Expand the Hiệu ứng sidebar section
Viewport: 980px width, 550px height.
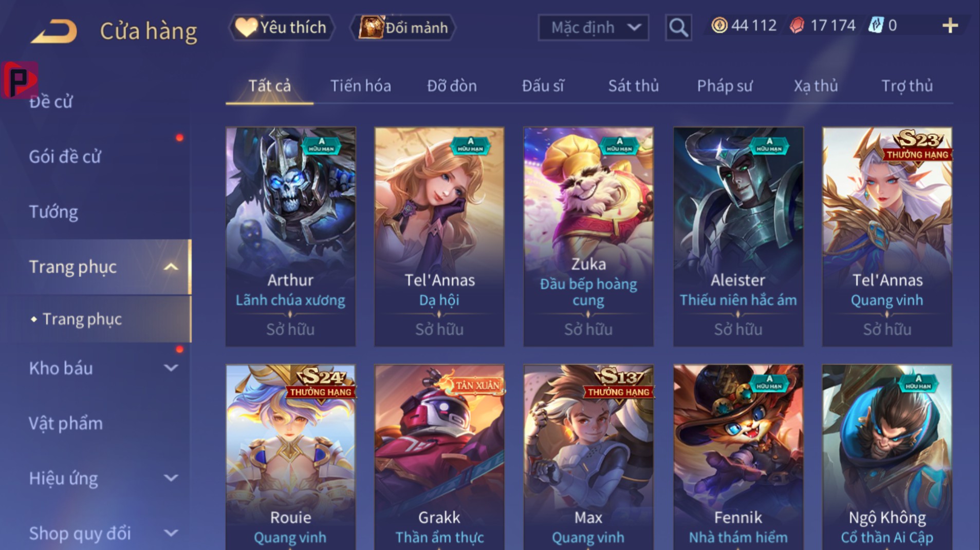coord(171,478)
